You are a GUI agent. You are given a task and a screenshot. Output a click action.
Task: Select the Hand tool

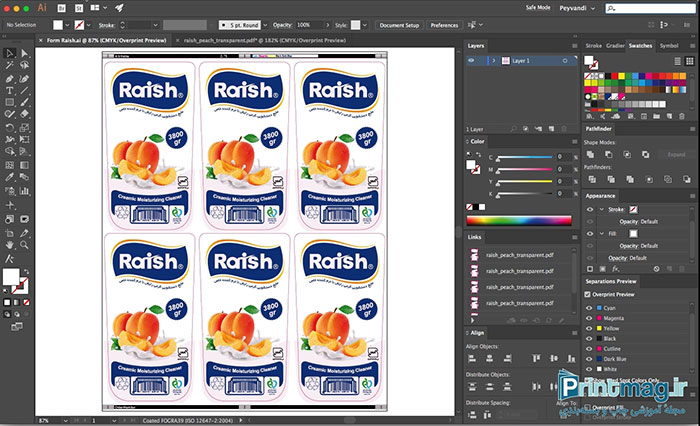click(9, 245)
